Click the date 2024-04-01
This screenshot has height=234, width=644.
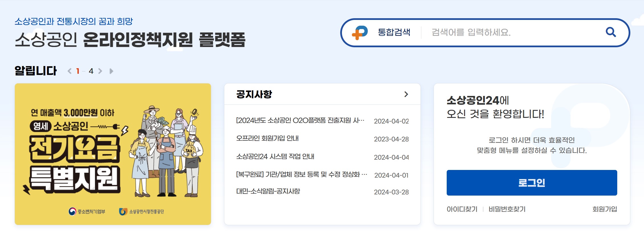click(x=391, y=175)
